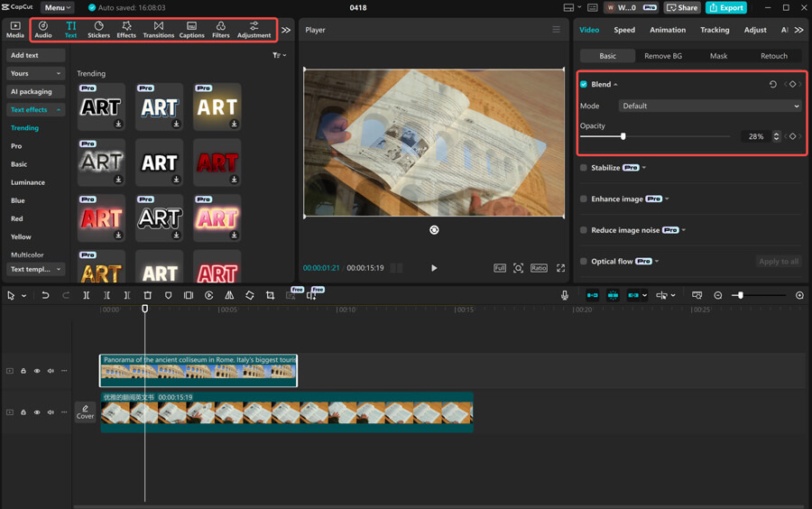Collapse the Blend section arrow
This screenshot has height=509, width=812.
pos(615,85)
